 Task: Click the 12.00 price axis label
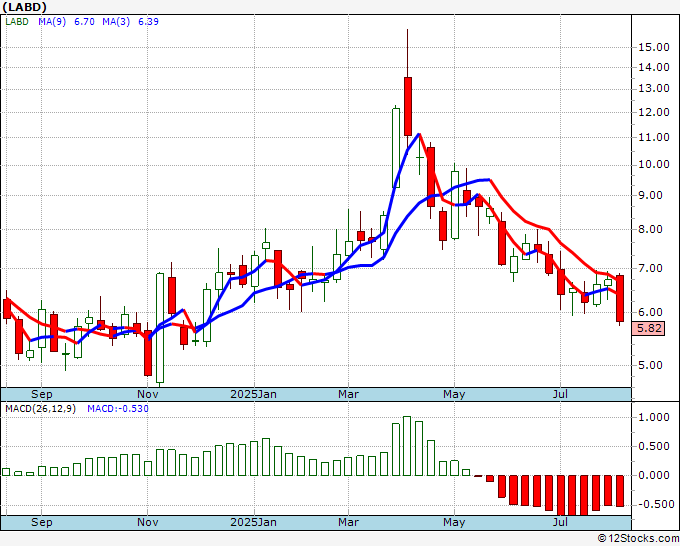point(654,112)
